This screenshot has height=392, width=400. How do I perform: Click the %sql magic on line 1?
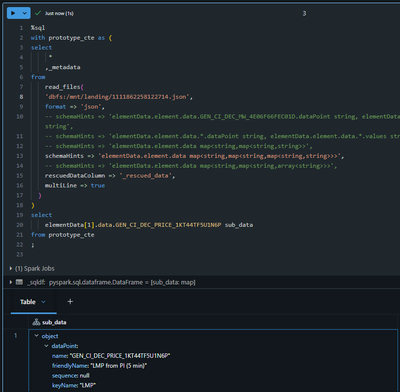38,28
